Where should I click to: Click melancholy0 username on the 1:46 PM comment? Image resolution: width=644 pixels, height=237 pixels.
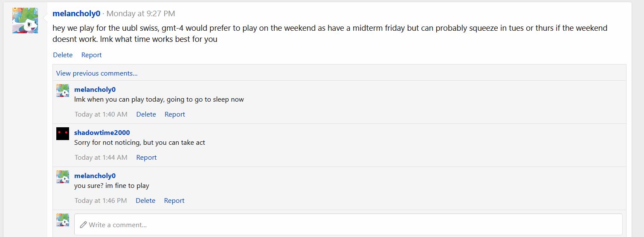click(95, 176)
